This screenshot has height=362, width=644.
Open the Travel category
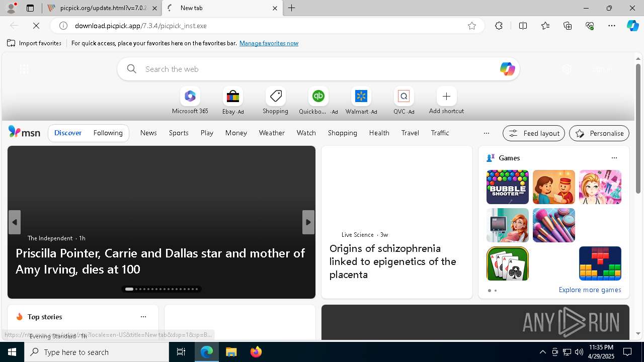(410, 133)
